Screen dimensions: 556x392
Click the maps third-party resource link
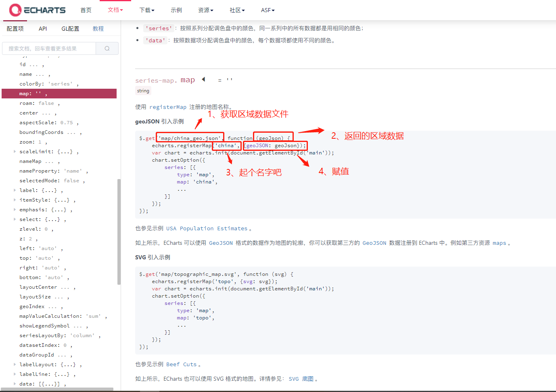point(500,243)
